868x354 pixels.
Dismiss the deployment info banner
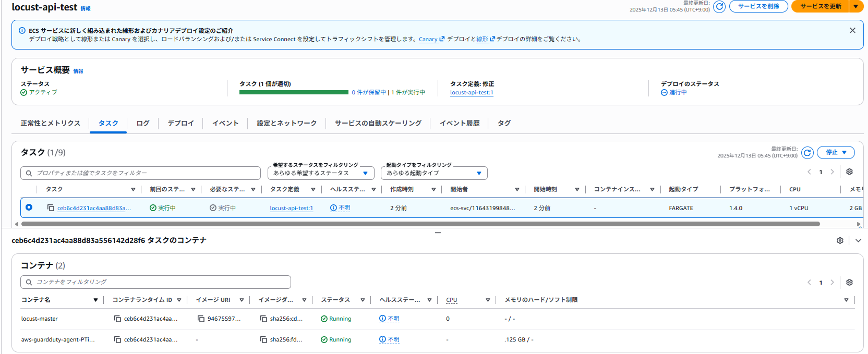tap(852, 31)
